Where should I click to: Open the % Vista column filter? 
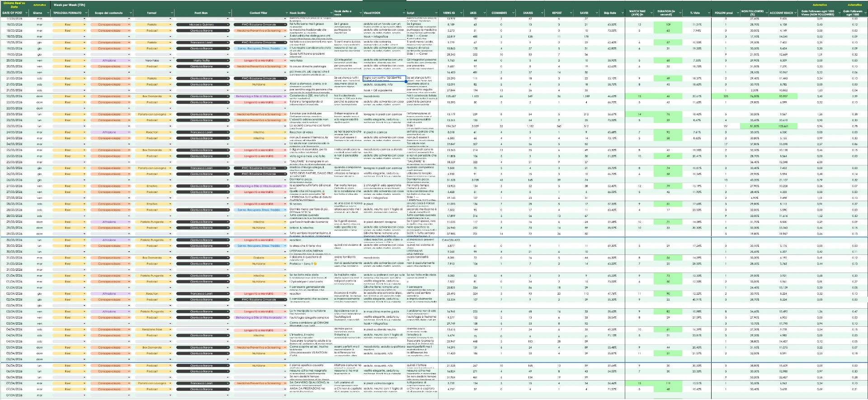(708, 13)
